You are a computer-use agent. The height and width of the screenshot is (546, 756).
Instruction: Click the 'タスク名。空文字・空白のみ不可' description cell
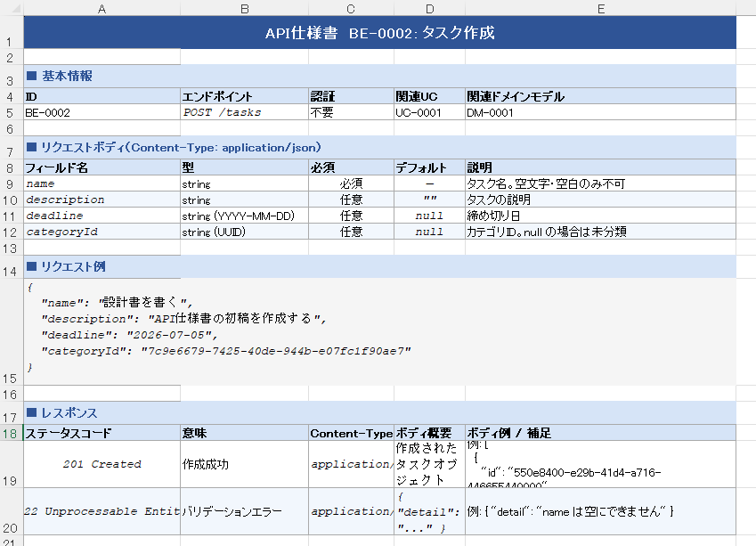tap(601, 183)
